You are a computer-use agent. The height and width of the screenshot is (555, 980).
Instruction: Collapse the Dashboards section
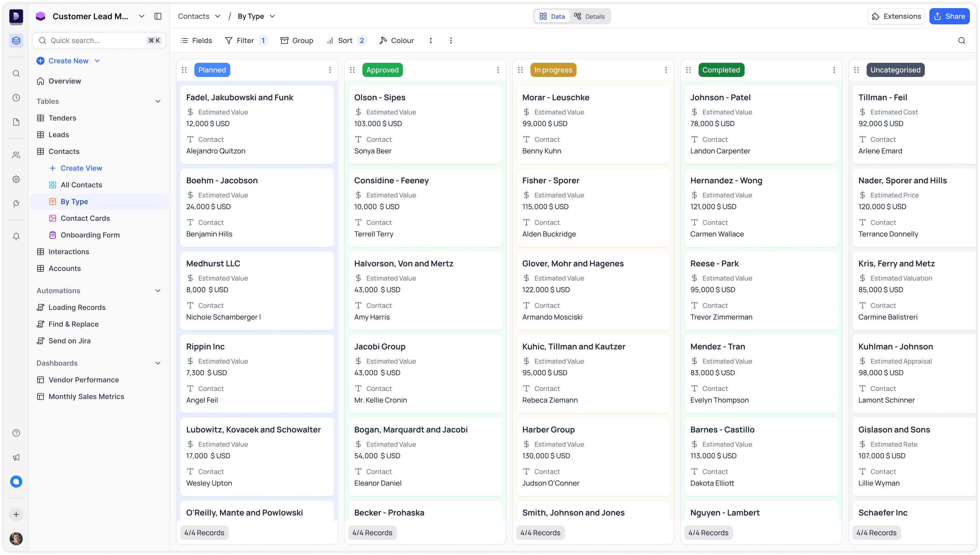tap(158, 363)
